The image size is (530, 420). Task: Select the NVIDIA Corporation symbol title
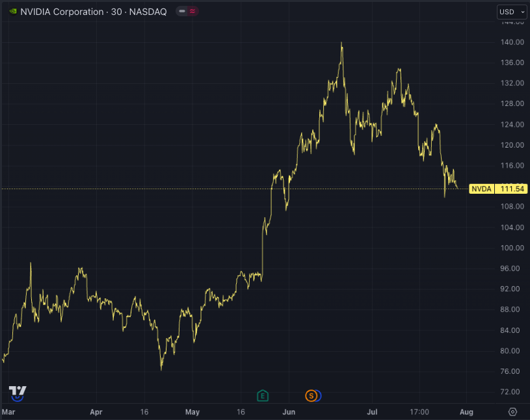[x=62, y=11]
